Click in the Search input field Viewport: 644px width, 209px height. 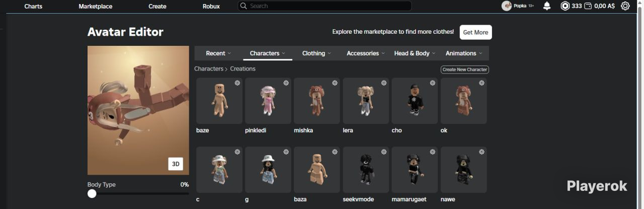coord(325,6)
